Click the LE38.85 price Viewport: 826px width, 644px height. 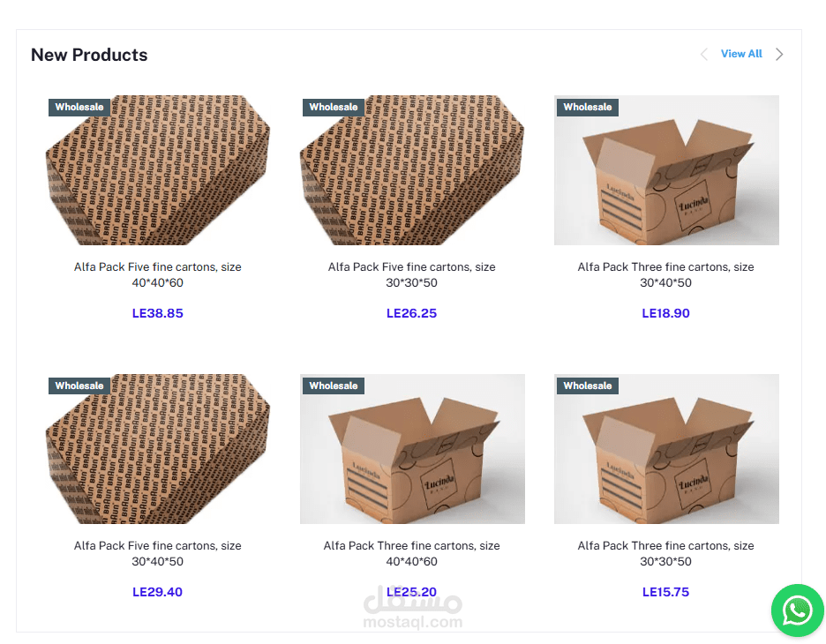[157, 313]
